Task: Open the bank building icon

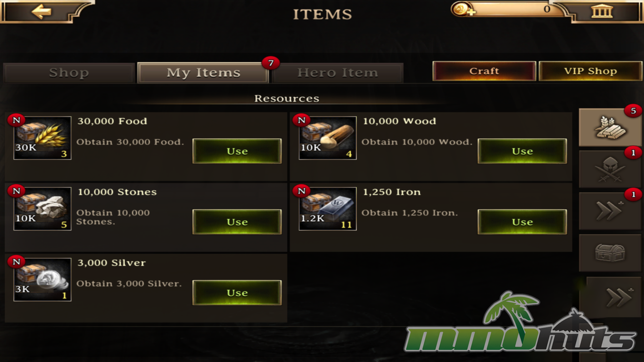Action: tap(602, 11)
